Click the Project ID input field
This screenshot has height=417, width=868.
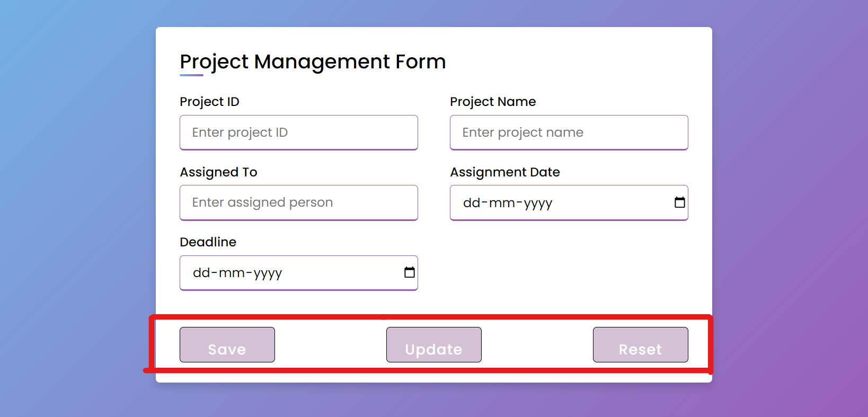point(298,132)
